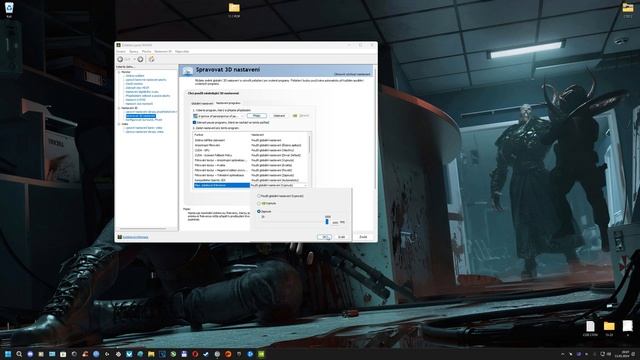Open File Explorer from the taskbar

coord(151,354)
